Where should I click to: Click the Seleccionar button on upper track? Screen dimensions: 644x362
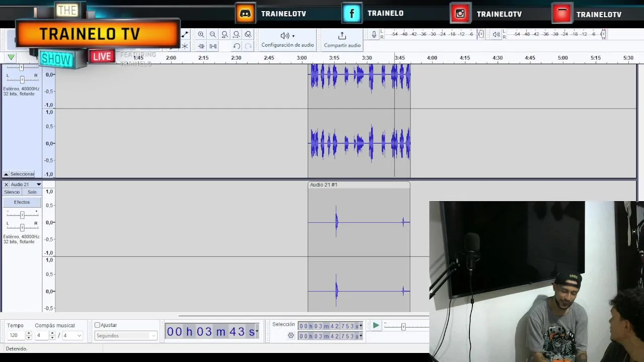tap(23, 174)
